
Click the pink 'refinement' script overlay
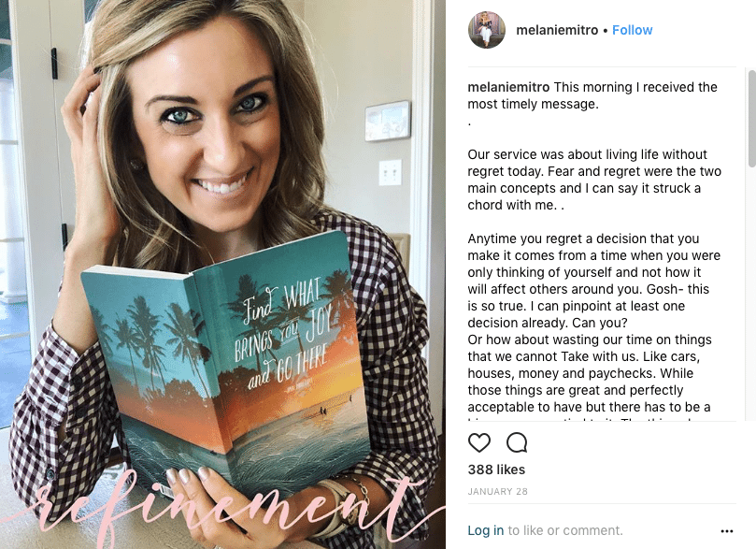pyautogui.click(x=221, y=509)
